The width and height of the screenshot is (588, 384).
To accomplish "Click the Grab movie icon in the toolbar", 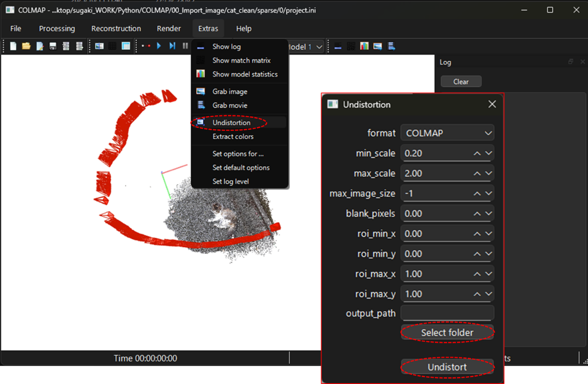I will [391, 46].
